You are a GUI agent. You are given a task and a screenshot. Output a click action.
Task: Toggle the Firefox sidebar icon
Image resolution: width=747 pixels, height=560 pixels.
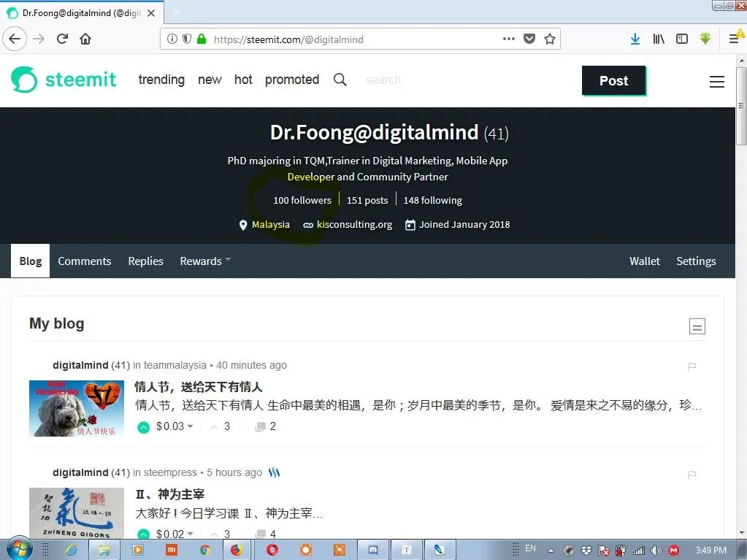682,39
